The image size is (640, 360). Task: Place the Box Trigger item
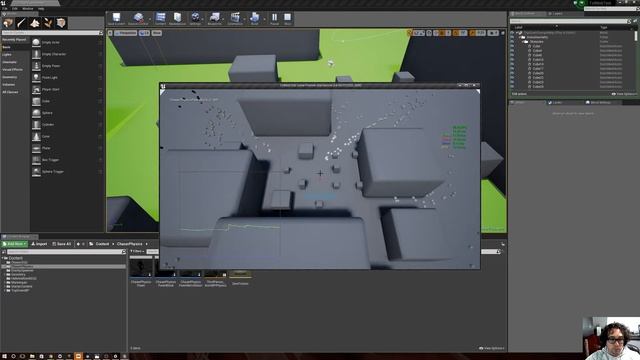click(66, 160)
